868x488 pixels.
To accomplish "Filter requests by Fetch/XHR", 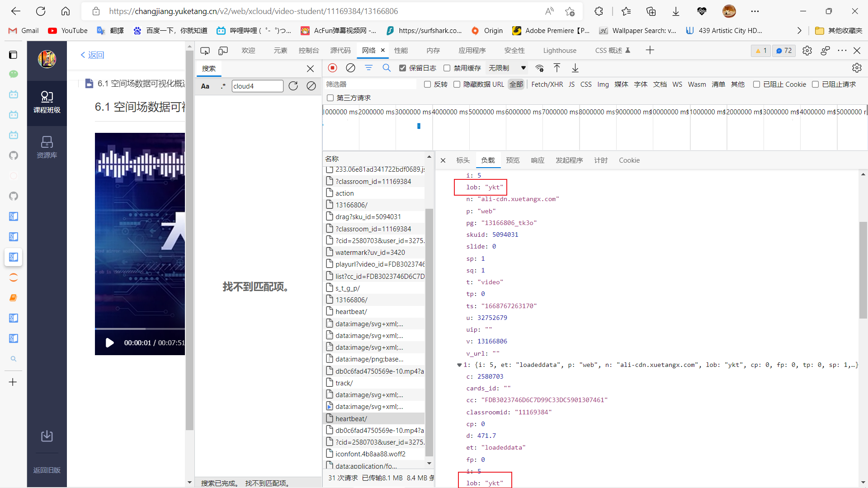I will click(547, 84).
